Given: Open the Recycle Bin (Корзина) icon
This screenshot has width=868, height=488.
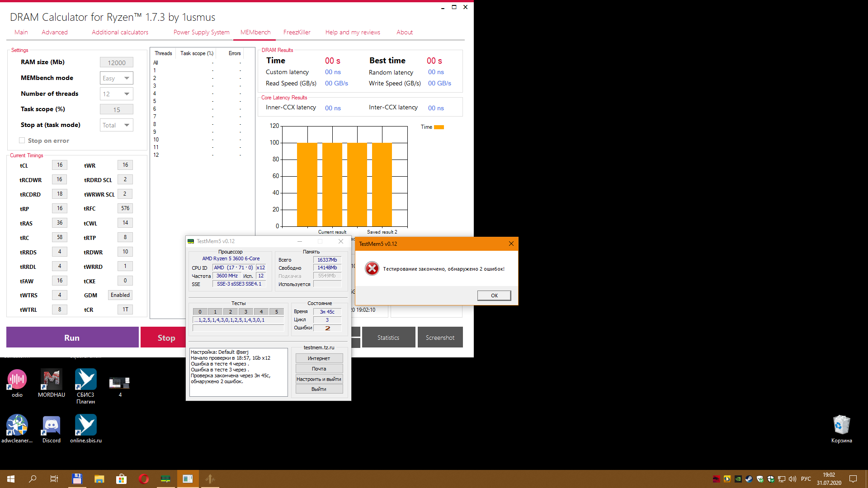Looking at the screenshot, I should [x=841, y=426].
